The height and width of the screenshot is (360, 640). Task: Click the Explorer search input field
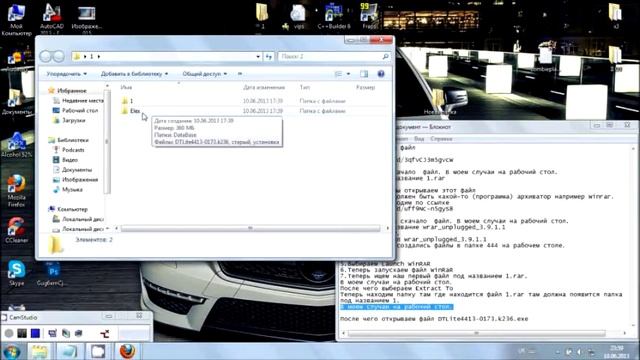click(x=330, y=57)
